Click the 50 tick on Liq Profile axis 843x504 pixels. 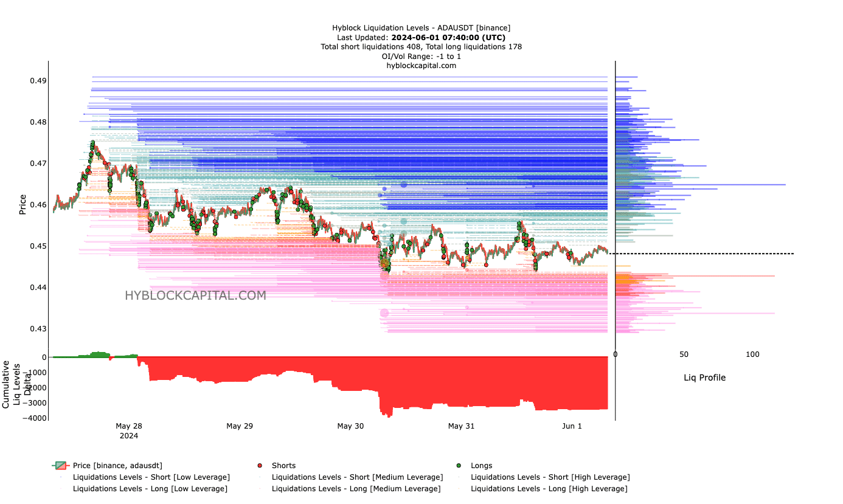(684, 354)
